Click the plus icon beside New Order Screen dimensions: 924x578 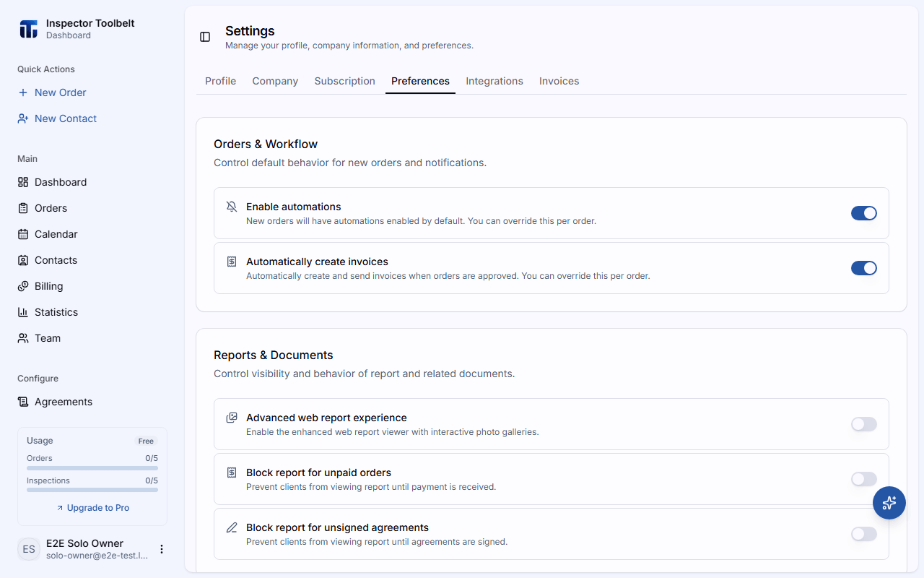pyautogui.click(x=23, y=92)
